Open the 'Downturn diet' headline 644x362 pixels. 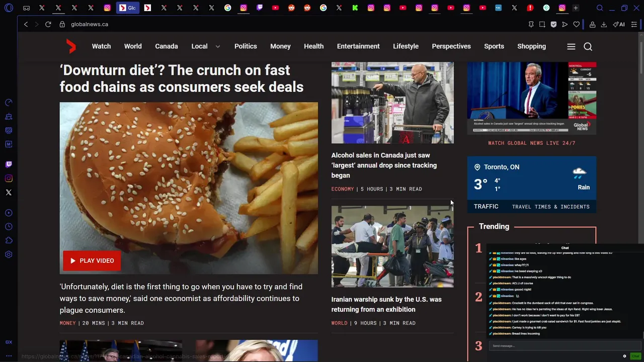coord(182,78)
